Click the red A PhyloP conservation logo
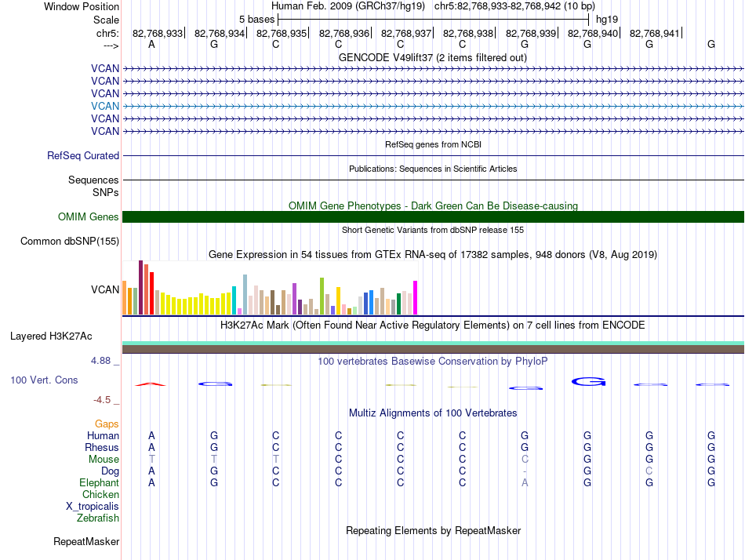This screenshot has width=745, height=560. tap(151, 384)
